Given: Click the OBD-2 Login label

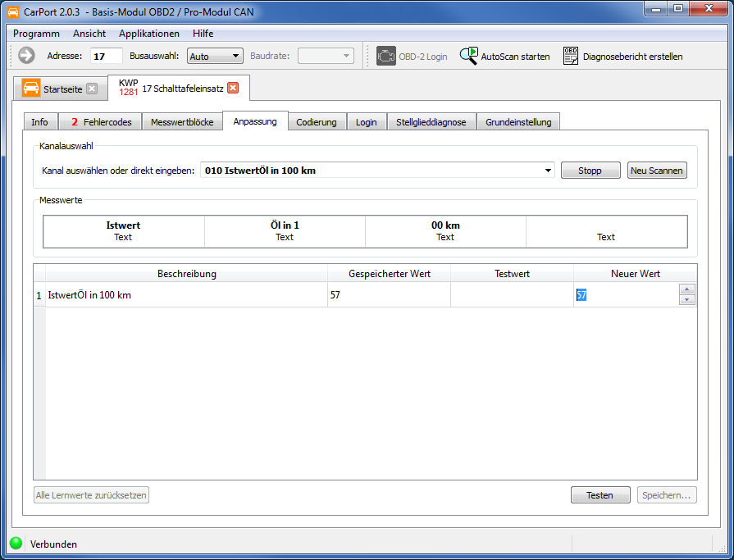Looking at the screenshot, I should tap(422, 56).
